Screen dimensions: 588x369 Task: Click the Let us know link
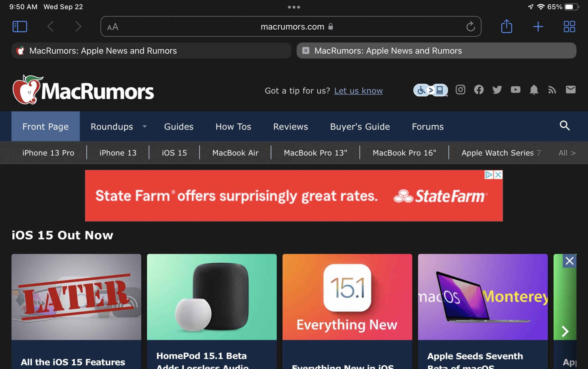point(358,91)
